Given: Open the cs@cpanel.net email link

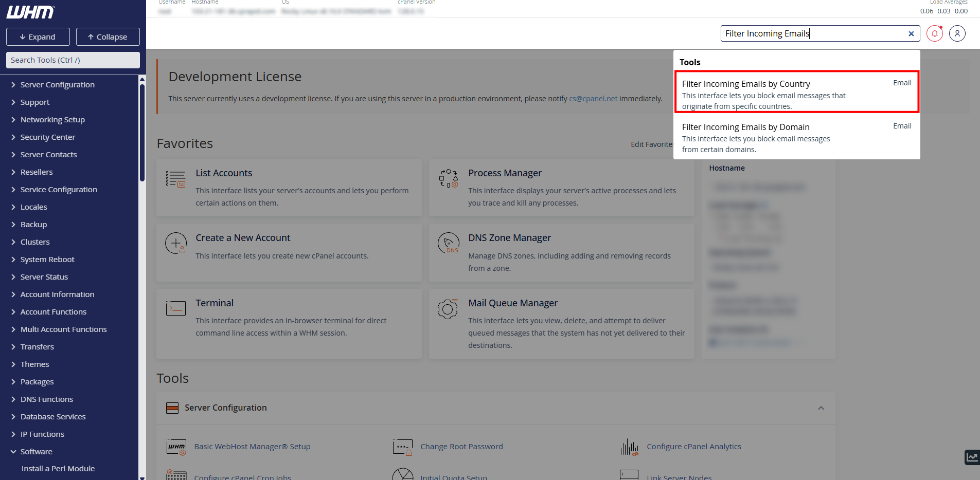Looking at the screenshot, I should tap(593, 99).
